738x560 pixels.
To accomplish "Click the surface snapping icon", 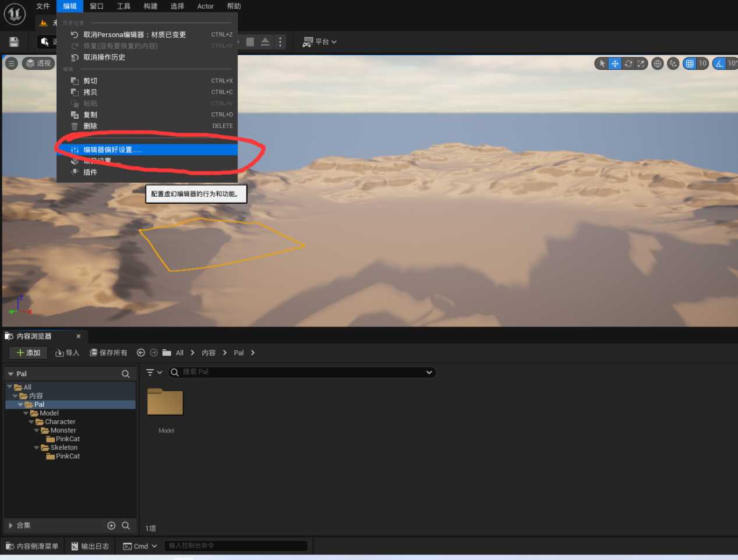I will pyautogui.click(x=673, y=63).
